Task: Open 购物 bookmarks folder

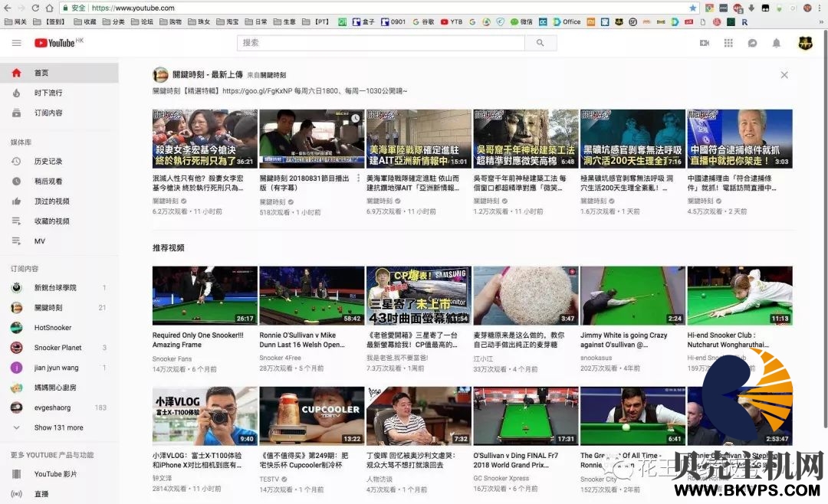Action: coord(171,21)
